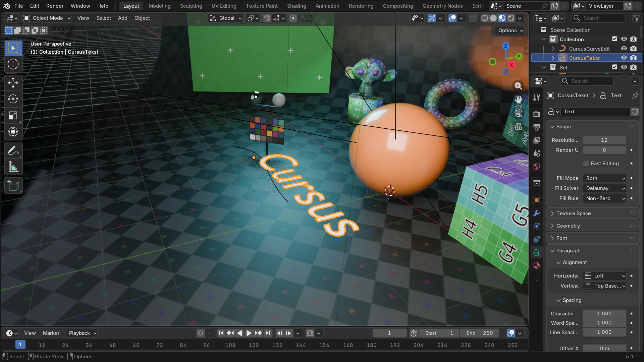Viewport: 644px width, 362px height.
Task: Open Fill Solver Delaunay dropdown
Action: click(x=605, y=188)
